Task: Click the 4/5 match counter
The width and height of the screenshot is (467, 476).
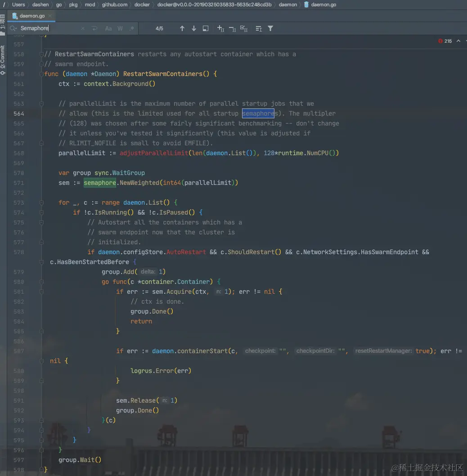Action: [159, 28]
